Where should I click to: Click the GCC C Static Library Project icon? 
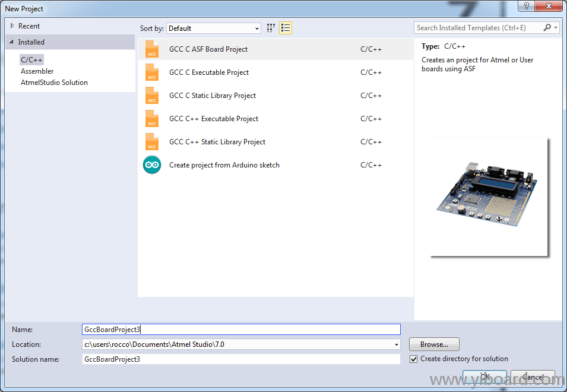click(x=152, y=95)
